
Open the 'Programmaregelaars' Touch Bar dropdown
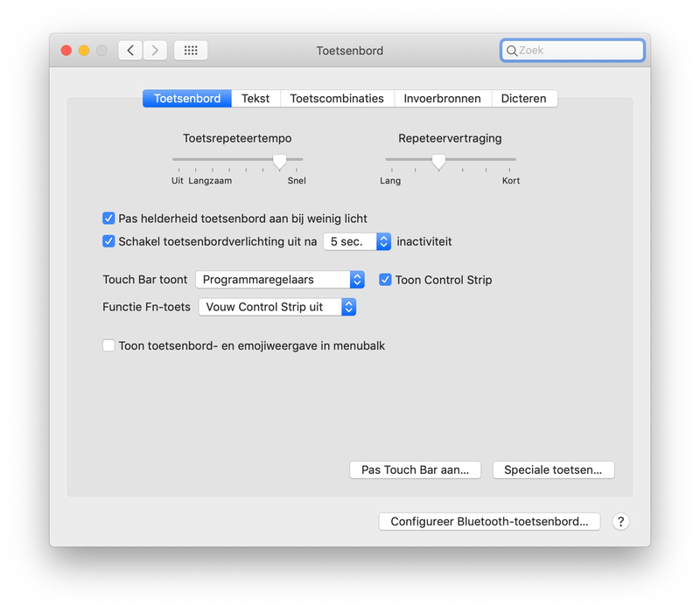280,280
